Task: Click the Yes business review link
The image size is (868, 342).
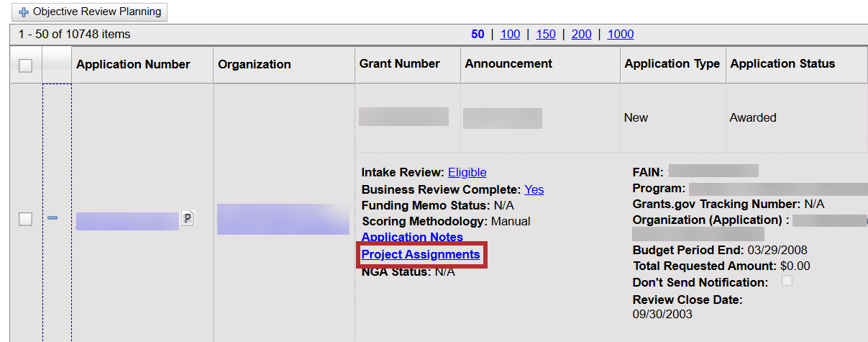Action: tap(534, 189)
